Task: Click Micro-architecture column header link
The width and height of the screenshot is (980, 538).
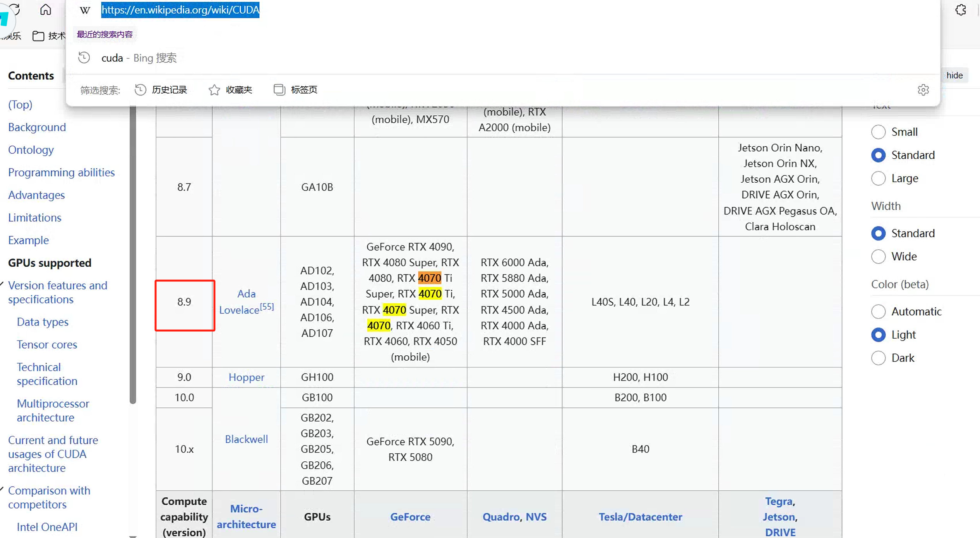Action: (247, 517)
